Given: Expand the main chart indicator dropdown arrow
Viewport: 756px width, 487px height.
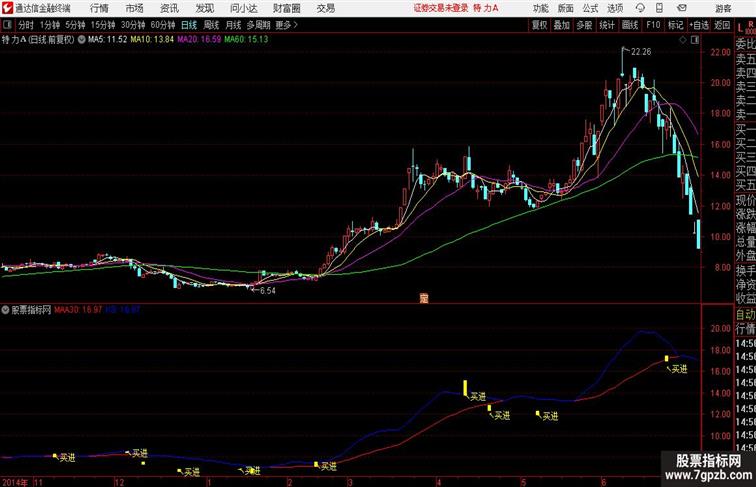Looking at the screenshot, I should (x=81, y=40).
